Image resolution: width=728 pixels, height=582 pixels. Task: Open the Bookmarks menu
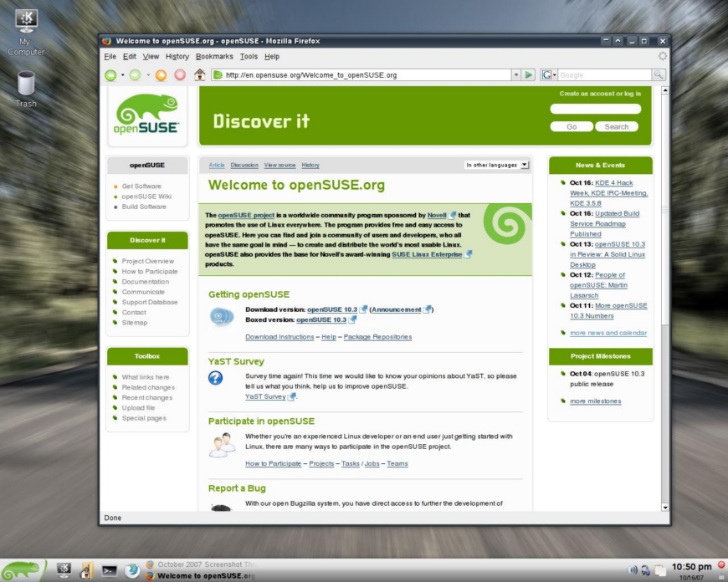click(214, 56)
